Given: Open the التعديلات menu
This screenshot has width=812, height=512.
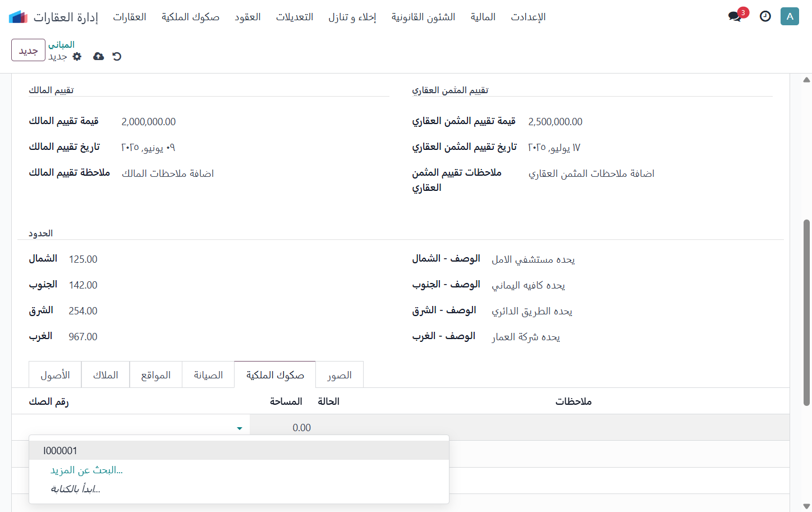Looking at the screenshot, I should click(x=295, y=17).
